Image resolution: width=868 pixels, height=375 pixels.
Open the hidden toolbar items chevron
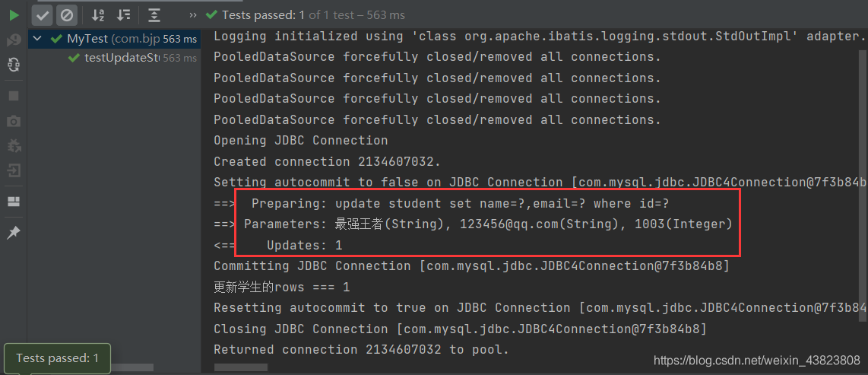(192, 15)
